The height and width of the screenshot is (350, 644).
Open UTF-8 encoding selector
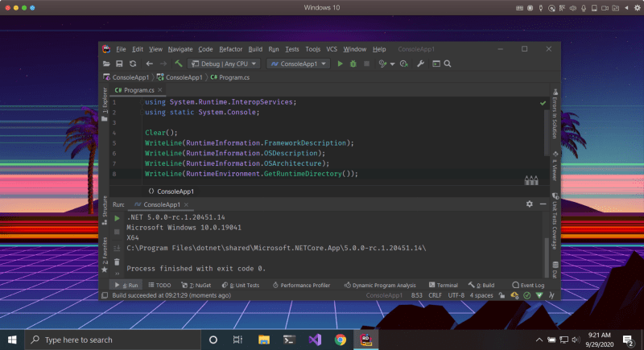click(x=456, y=295)
